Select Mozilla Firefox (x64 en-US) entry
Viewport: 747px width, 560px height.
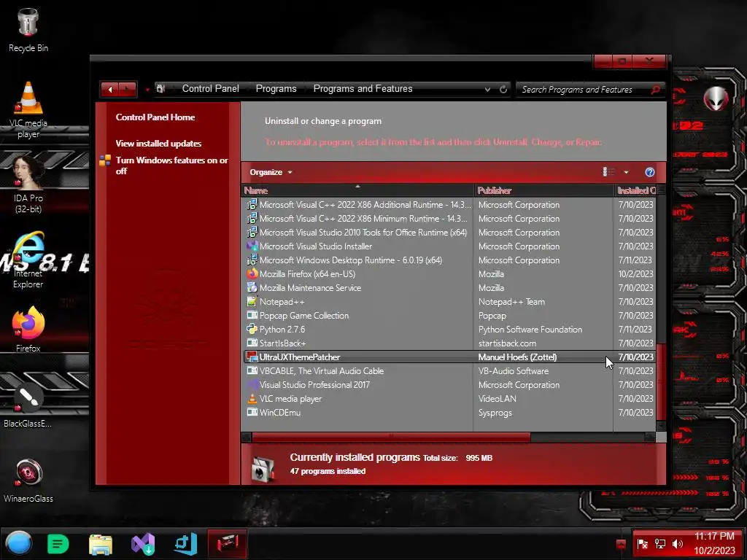[x=449, y=274]
